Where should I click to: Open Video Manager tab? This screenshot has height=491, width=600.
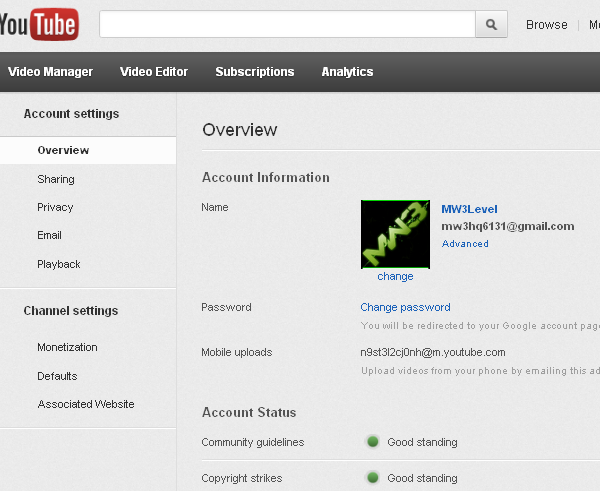point(50,72)
